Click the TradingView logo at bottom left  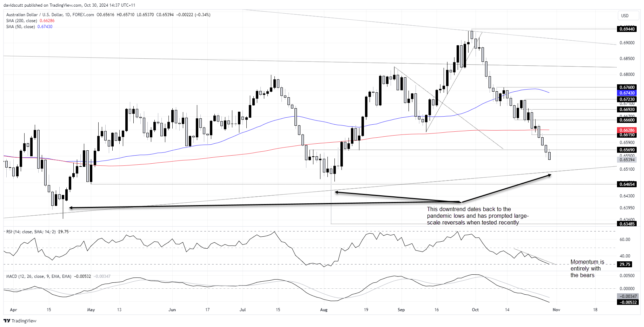[x=20, y=321]
